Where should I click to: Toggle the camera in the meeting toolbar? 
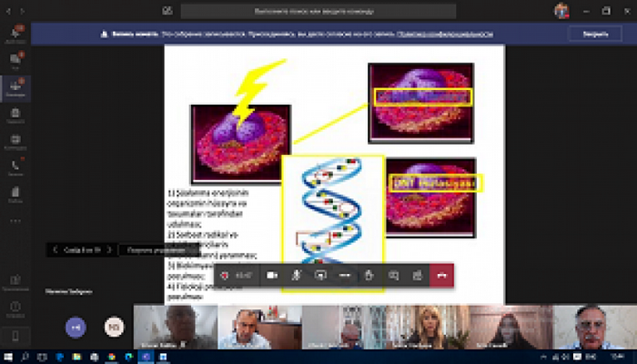[271, 274]
